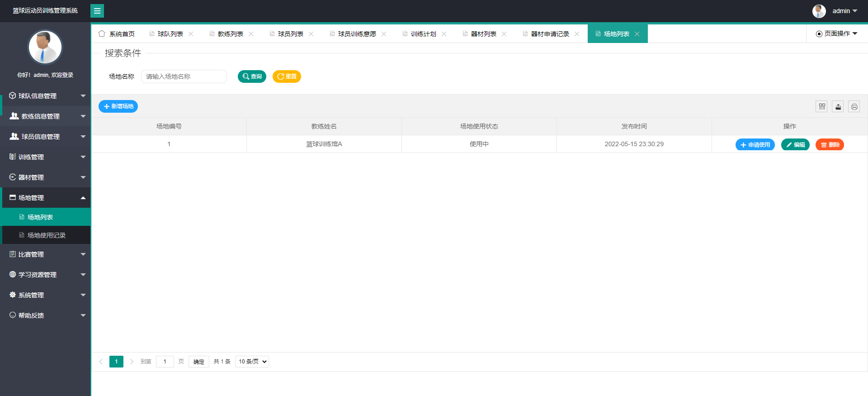Click the pagination 确定 button
Image resolution: width=868 pixels, height=396 pixels.
199,362
